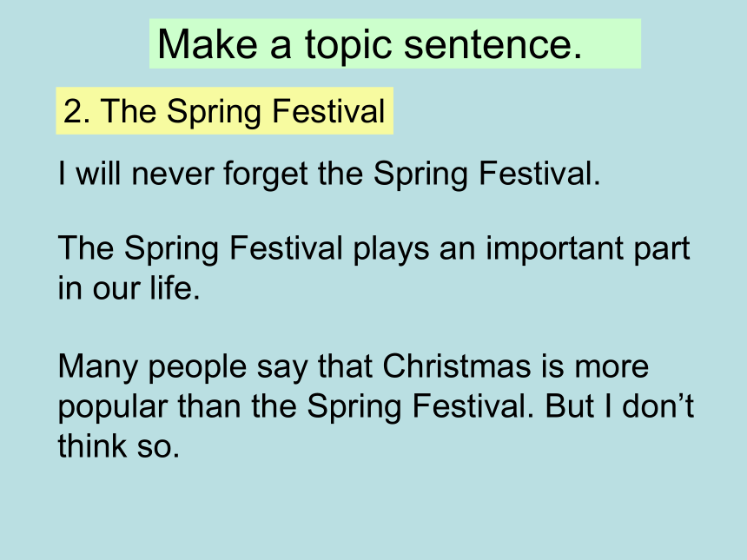Click the word "forget" in first sentence

tap(265, 175)
